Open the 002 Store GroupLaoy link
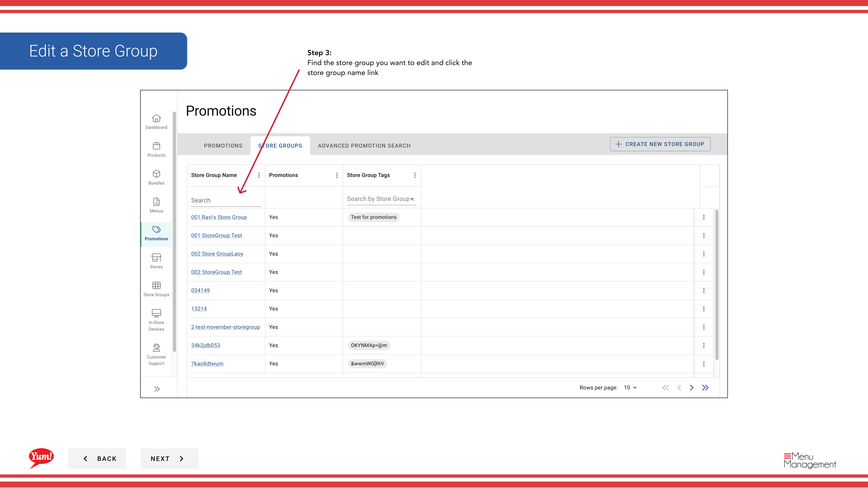 coord(217,254)
